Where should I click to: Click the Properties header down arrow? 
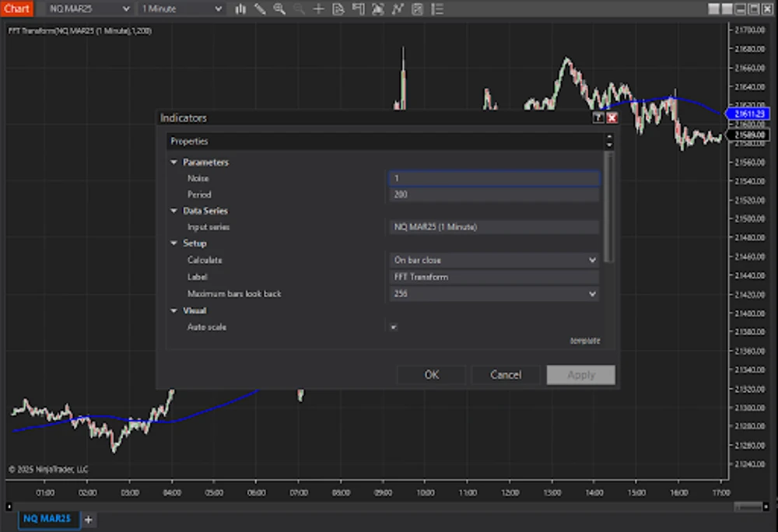[609, 145]
